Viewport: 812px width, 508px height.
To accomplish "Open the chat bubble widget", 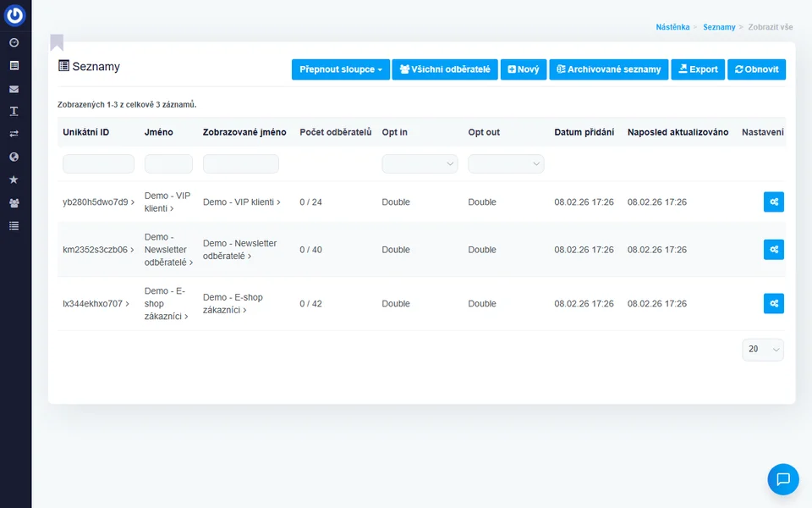I will [782, 479].
